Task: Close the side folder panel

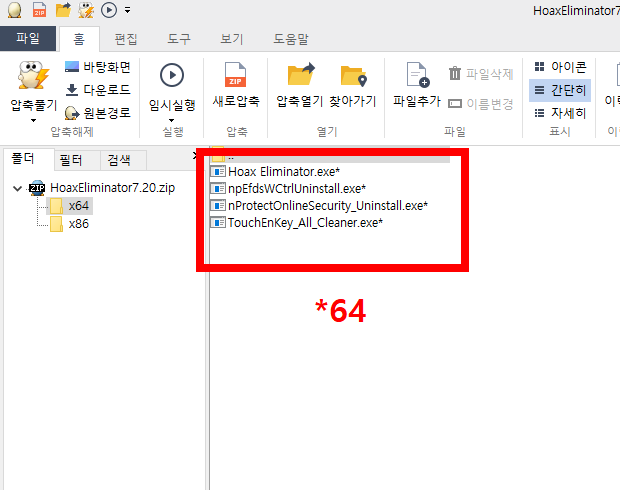Action: (194, 155)
